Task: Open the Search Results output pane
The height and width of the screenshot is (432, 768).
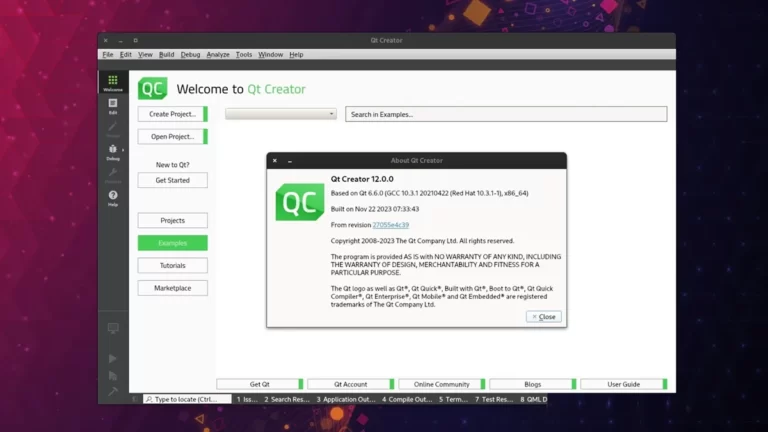Action: click(x=287, y=399)
